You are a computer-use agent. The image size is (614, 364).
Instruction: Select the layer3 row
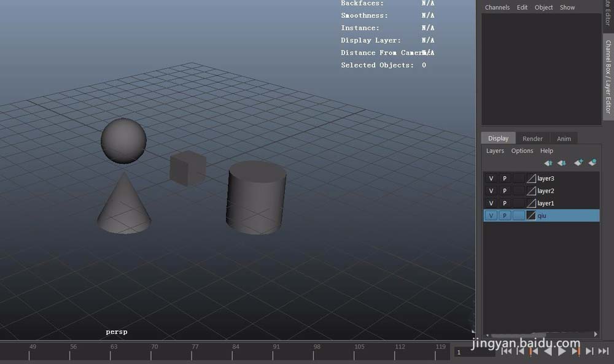coord(542,179)
